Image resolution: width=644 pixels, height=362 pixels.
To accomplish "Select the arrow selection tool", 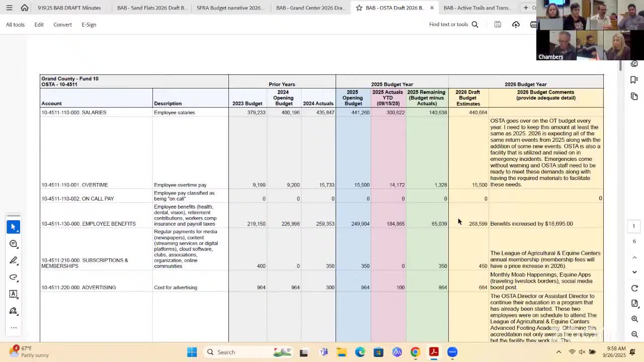I will pyautogui.click(x=14, y=227).
